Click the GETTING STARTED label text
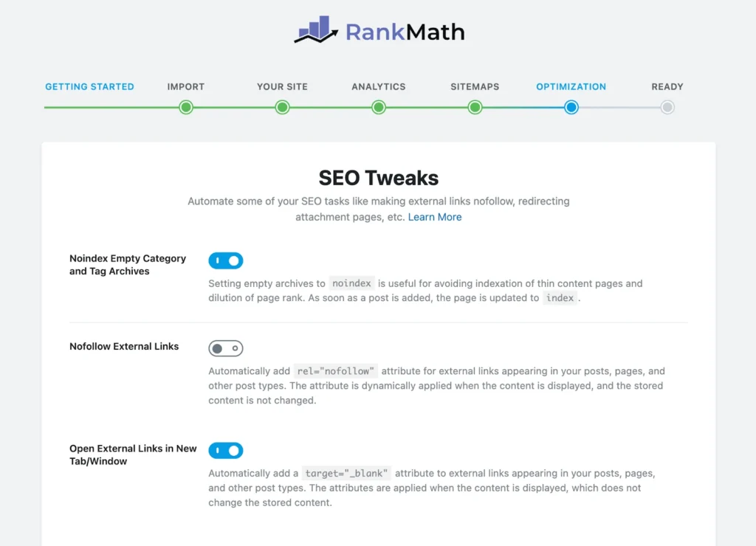The image size is (756, 546). coord(89,86)
